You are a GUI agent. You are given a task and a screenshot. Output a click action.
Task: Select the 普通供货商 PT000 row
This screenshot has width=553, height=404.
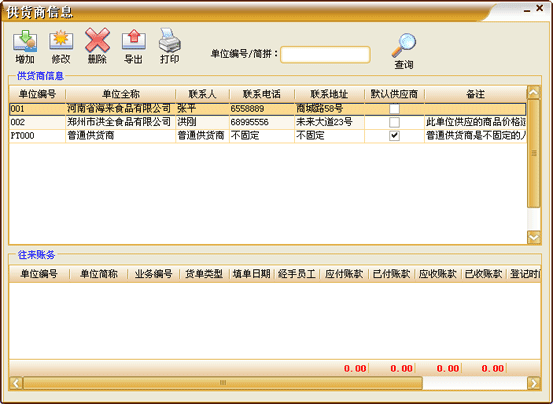(268, 136)
